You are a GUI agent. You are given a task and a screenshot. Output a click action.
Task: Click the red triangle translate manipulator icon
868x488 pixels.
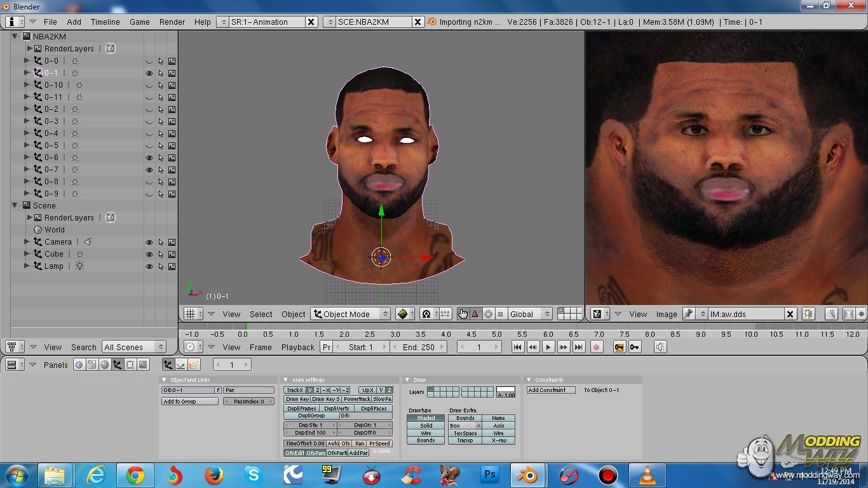(475, 314)
